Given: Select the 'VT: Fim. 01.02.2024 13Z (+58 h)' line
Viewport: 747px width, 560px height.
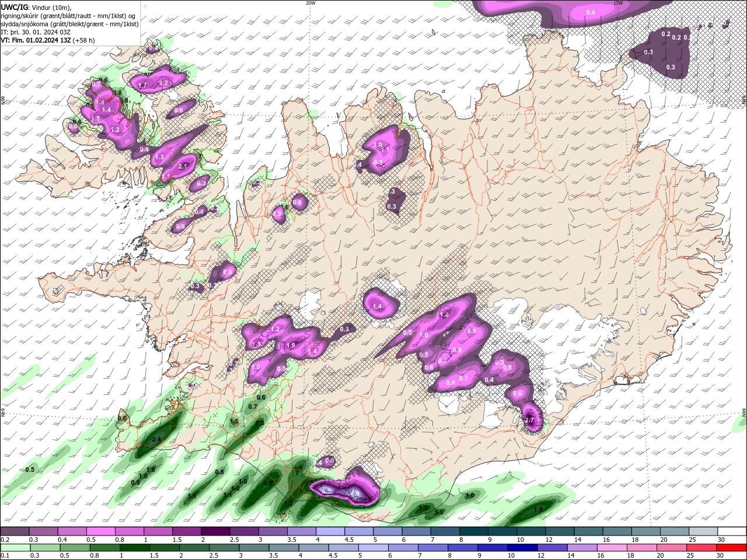Looking at the screenshot, I should click(48, 40).
